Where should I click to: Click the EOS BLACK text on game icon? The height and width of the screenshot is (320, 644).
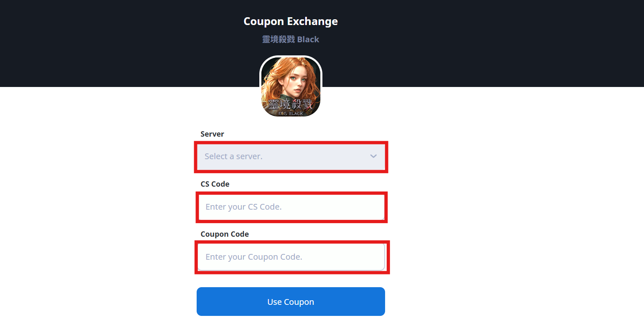tap(291, 114)
